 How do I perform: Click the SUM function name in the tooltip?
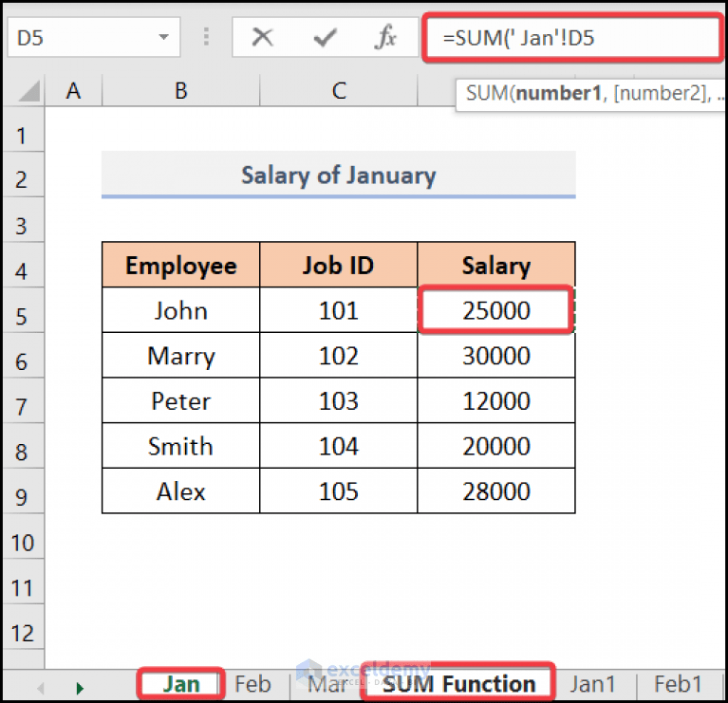(487, 93)
